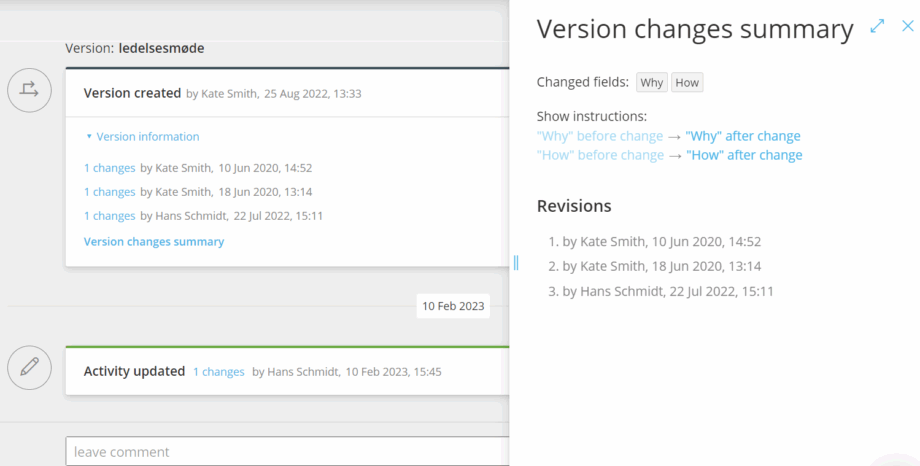Open the Version changes summary link
This screenshot has width=920, height=466.
[x=154, y=242]
